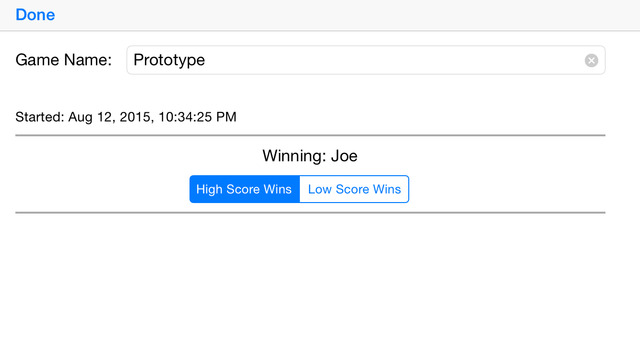The height and width of the screenshot is (360, 640).
Task: Click the word Prototype in the name field
Action: click(x=169, y=60)
